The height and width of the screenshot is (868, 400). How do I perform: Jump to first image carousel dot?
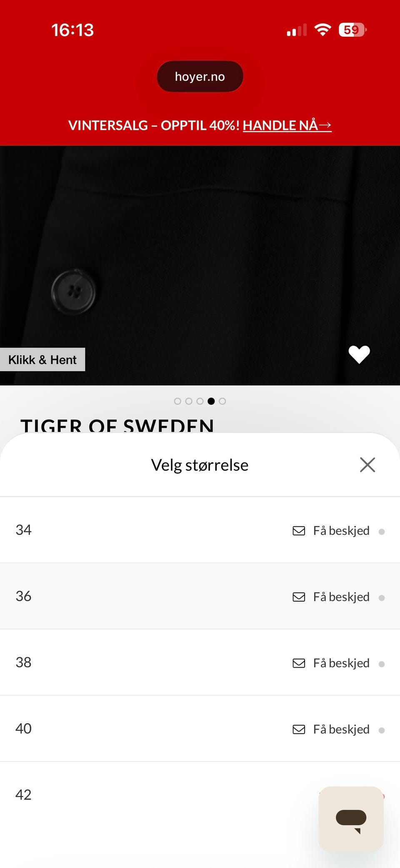click(177, 401)
